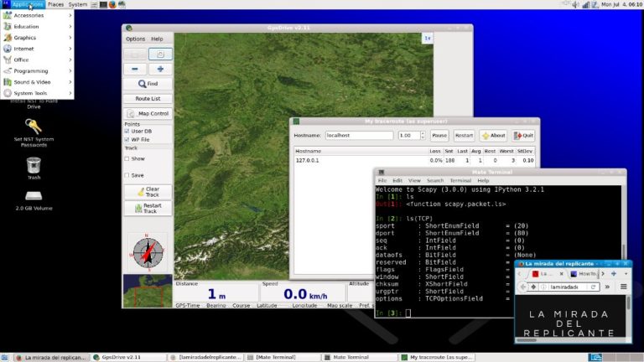
Task: Adjust the traceroute interval spinner arrows
Action: point(423,136)
